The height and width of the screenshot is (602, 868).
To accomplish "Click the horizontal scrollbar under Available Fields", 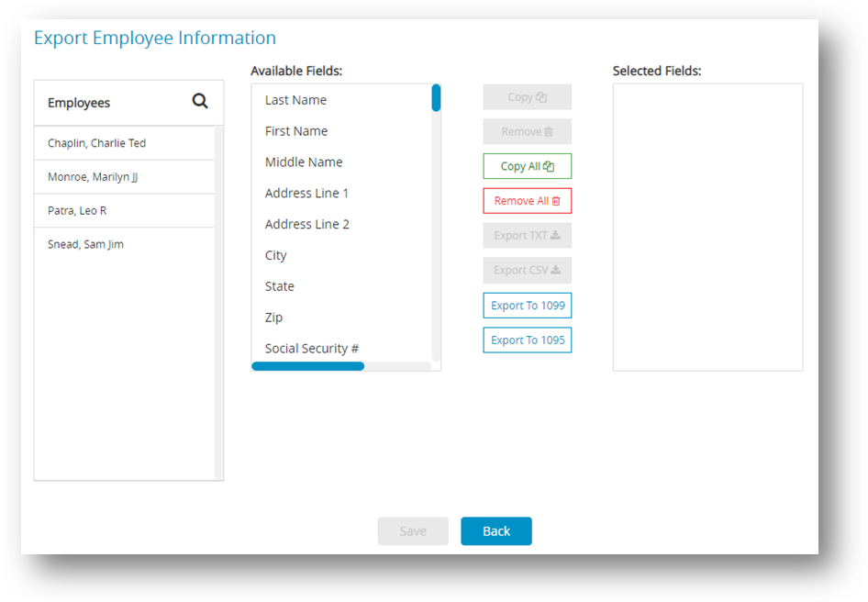I will pos(307,366).
